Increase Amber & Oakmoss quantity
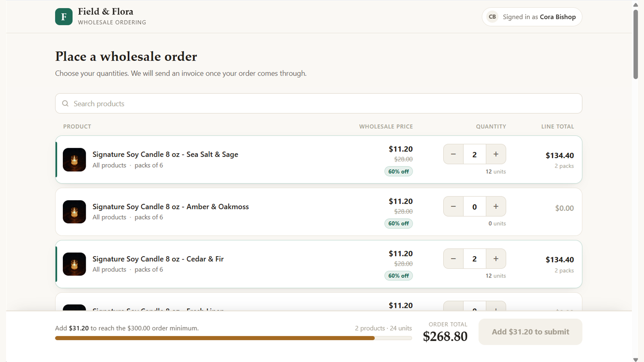Image resolution: width=644 pixels, height=362 pixels. pyautogui.click(x=496, y=206)
